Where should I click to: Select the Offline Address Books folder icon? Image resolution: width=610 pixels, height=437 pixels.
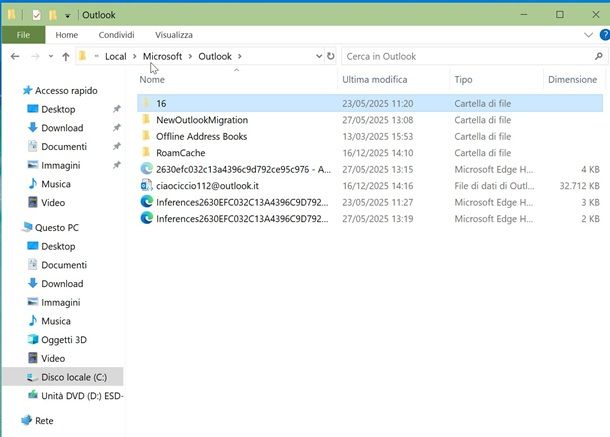point(146,136)
